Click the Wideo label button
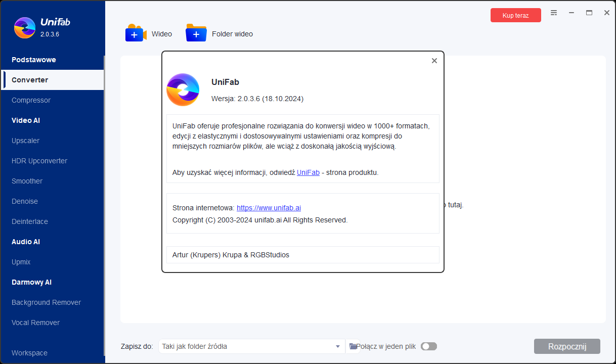 click(162, 34)
